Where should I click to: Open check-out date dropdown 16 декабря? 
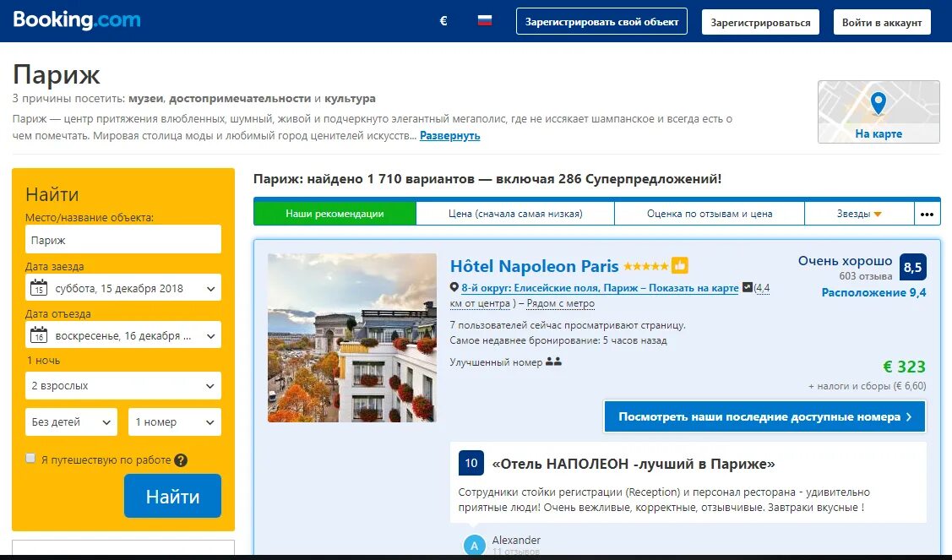point(123,335)
